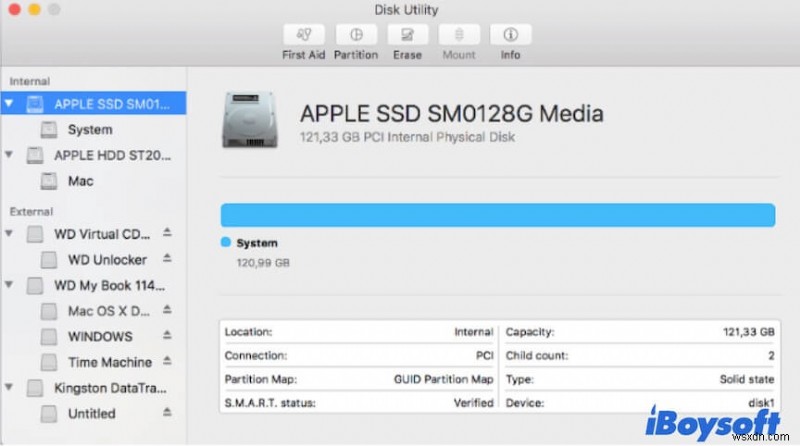Select the Time Machine row

pyautogui.click(x=93, y=362)
